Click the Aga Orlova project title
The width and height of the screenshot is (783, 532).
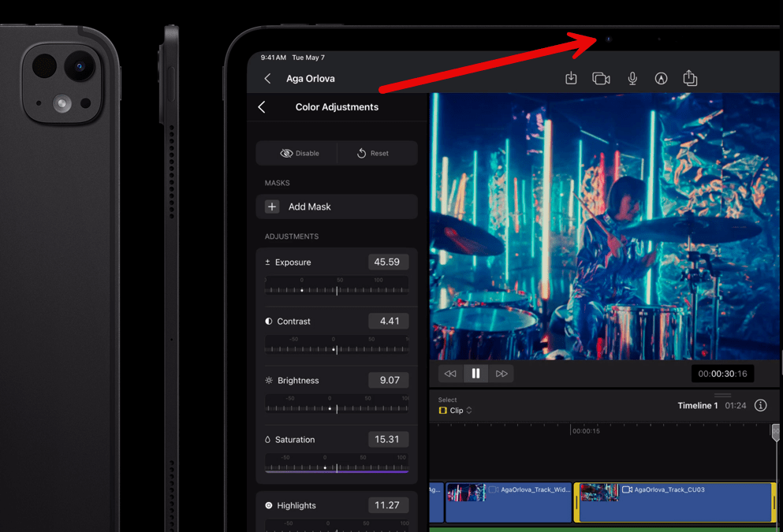click(x=311, y=78)
